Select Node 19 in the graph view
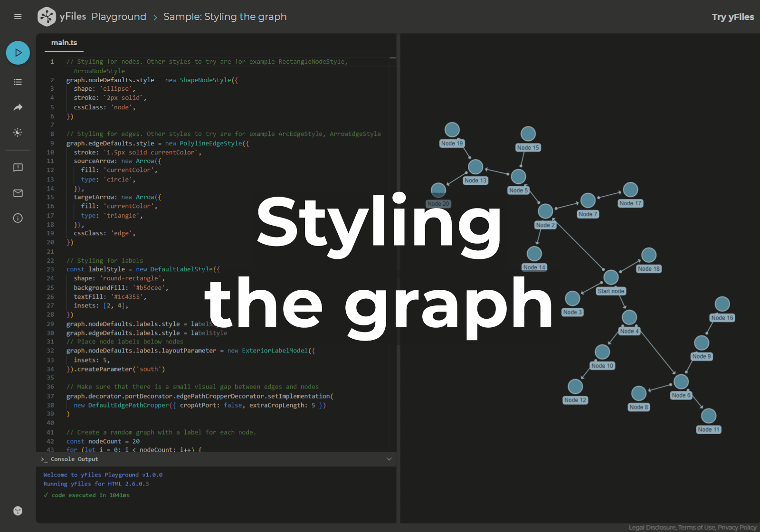760x532 pixels. pyautogui.click(x=452, y=129)
